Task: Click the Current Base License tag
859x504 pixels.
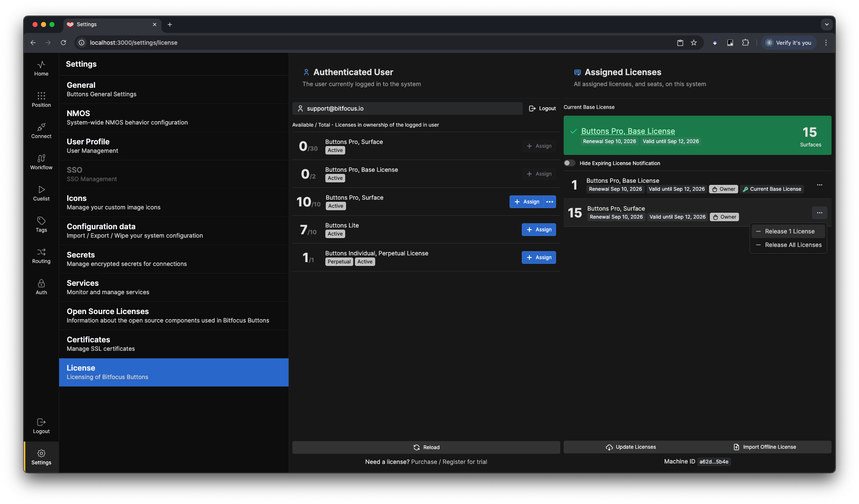Action: click(772, 189)
